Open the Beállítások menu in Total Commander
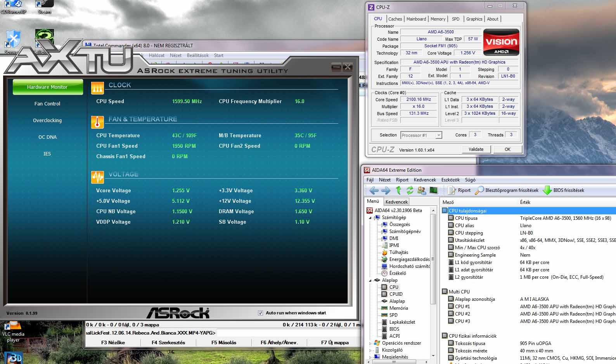This screenshot has height=364, width=616. [198, 55]
